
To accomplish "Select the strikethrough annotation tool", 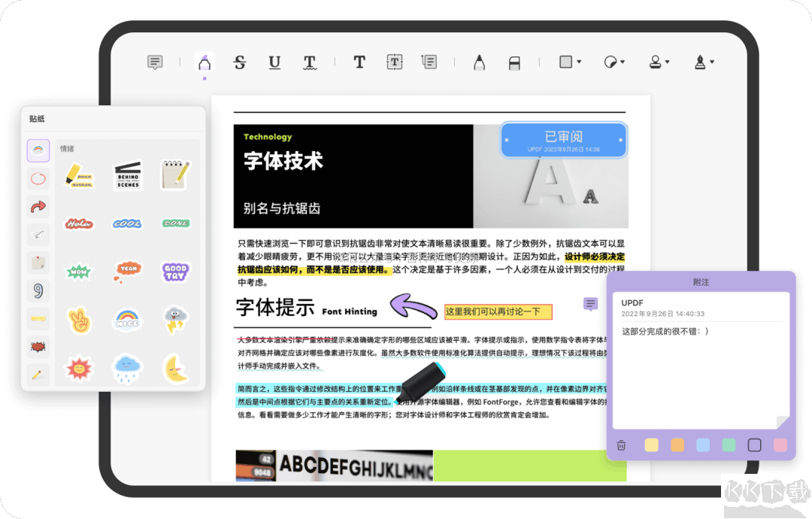I will click(x=240, y=62).
